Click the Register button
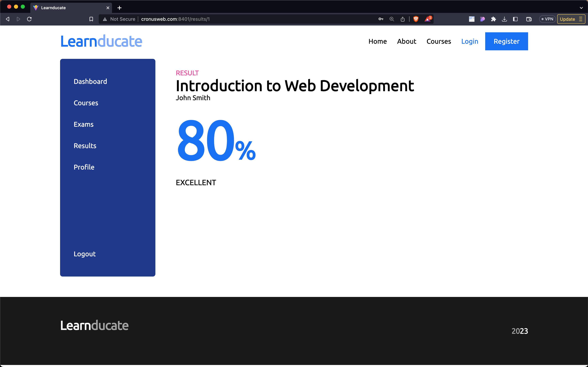Screen dimensions: 588x367 pyautogui.click(x=506, y=41)
